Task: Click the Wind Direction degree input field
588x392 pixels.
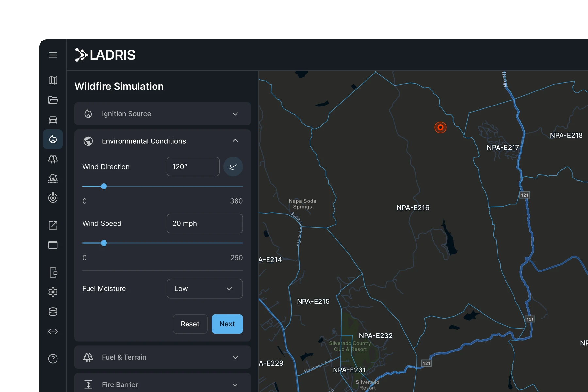Action: pos(193,167)
